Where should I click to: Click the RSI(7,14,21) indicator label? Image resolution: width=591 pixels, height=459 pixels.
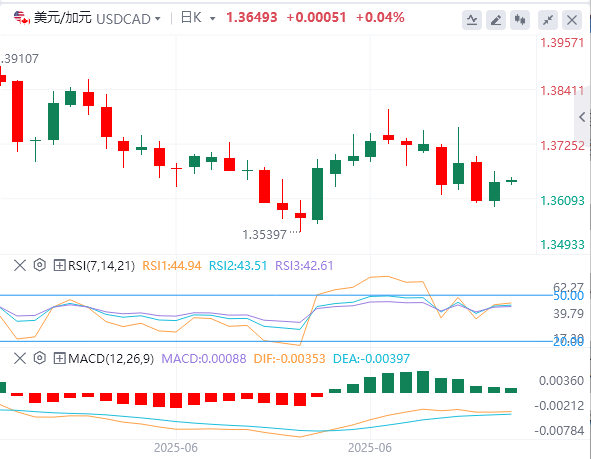point(101,266)
